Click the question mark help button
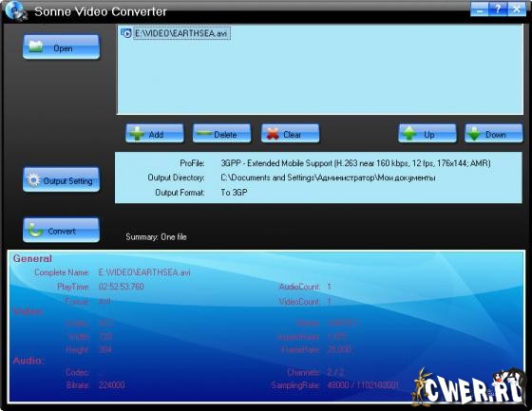Screen dimensions: 532x411 (x=498, y=9)
